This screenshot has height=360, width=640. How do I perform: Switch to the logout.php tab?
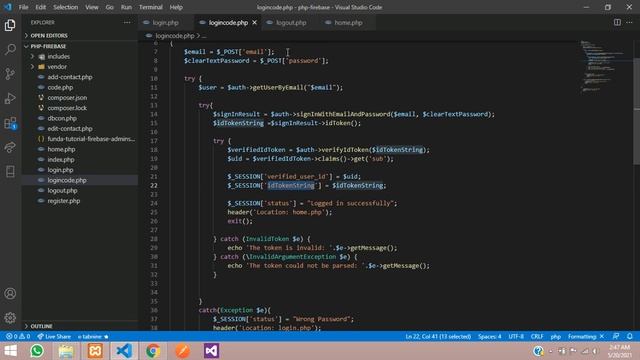(x=291, y=22)
